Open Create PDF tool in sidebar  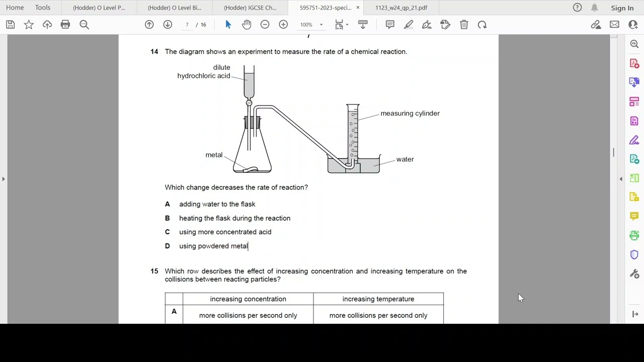coord(634,63)
